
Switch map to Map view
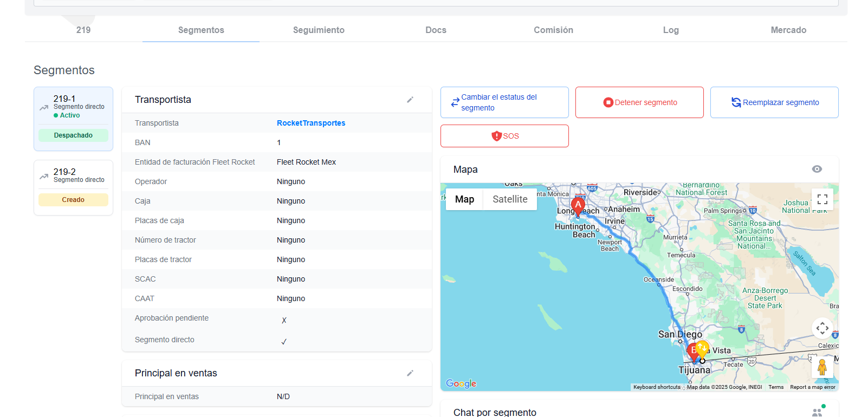(x=464, y=199)
